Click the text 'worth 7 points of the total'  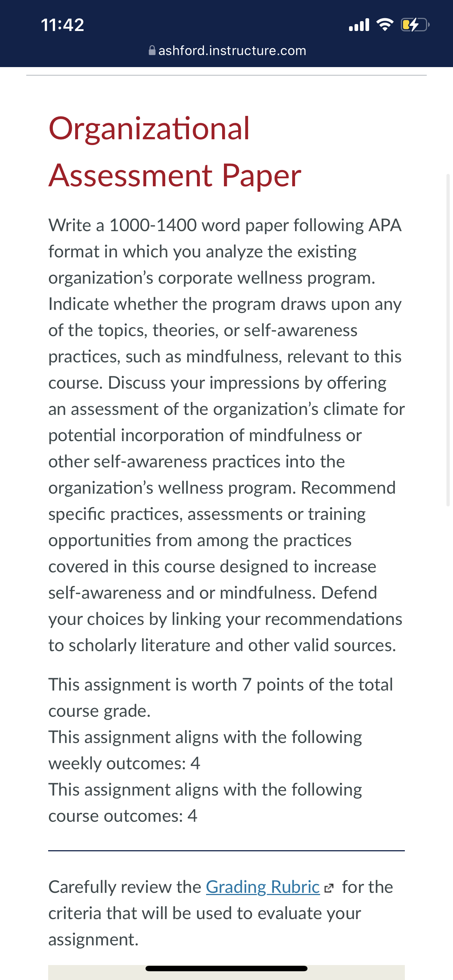coord(292,685)
